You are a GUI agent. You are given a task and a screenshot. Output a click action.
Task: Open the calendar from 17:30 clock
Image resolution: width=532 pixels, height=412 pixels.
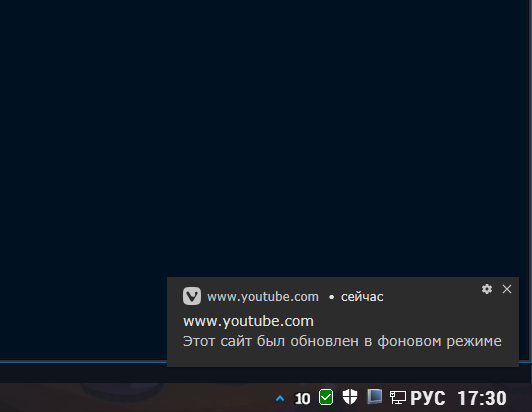tap(482, 398)
